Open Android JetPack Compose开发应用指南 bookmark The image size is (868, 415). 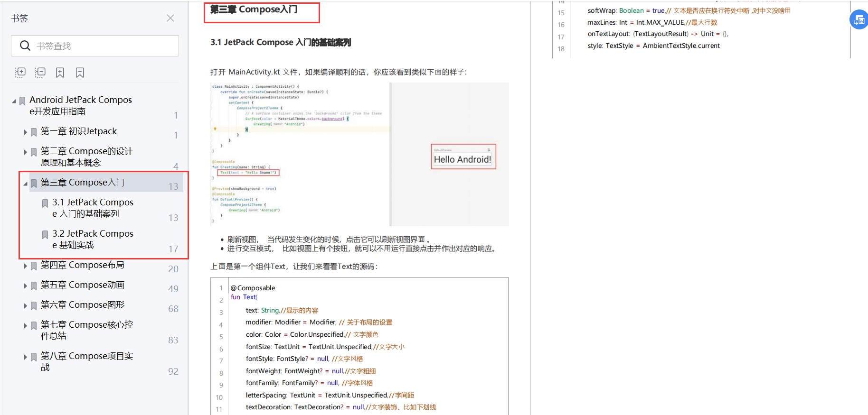[x=81, y=105]
